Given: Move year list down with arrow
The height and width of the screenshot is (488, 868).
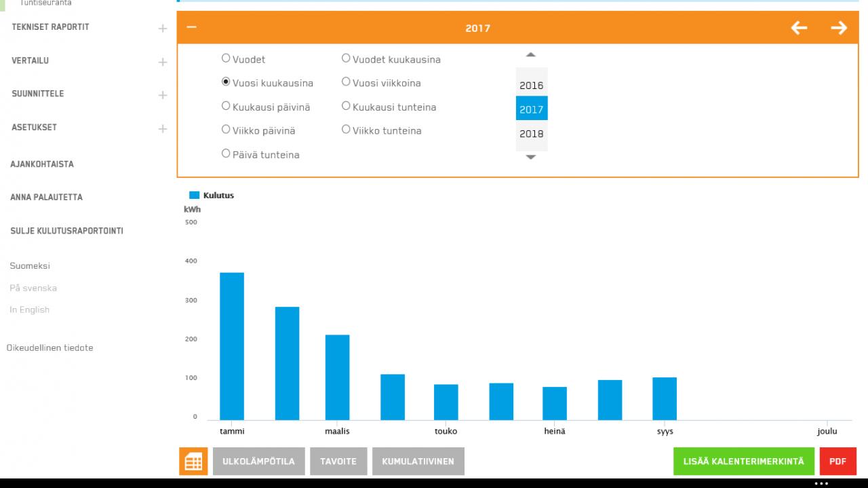Looking at the screenshot, I should click(x=531, y=157).
